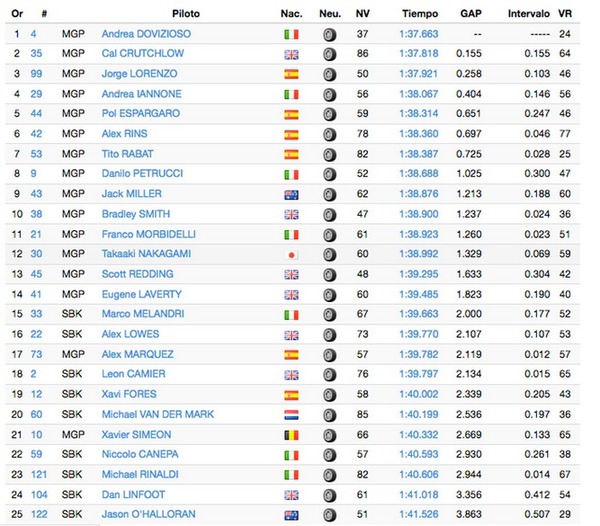Click rider number 121 link
600x526 pixels.
click(39, 474)
